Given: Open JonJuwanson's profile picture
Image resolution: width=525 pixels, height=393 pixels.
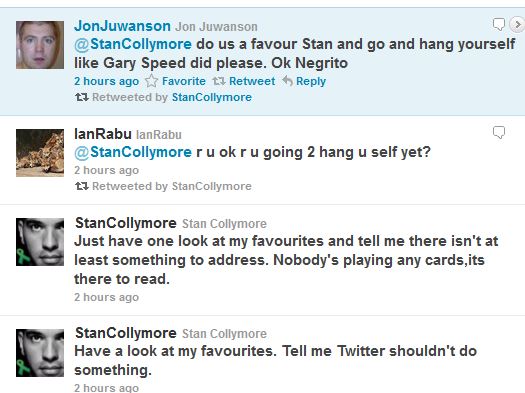Looking at the screenshot, I should [x=40, y=45].
